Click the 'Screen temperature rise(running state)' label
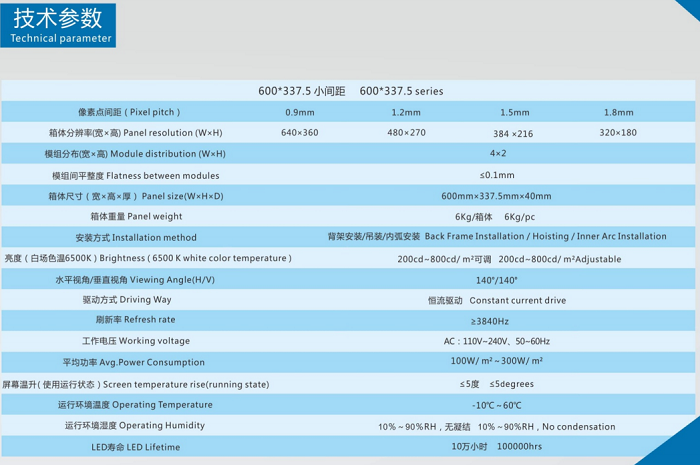The width and height of the screenshot is (700, 465). coord(186,385)
